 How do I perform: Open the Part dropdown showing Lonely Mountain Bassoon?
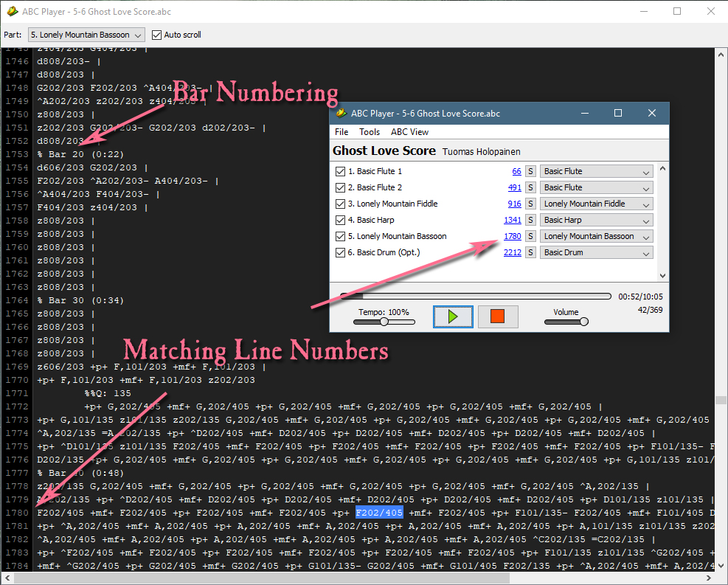(x=86, y=35)
